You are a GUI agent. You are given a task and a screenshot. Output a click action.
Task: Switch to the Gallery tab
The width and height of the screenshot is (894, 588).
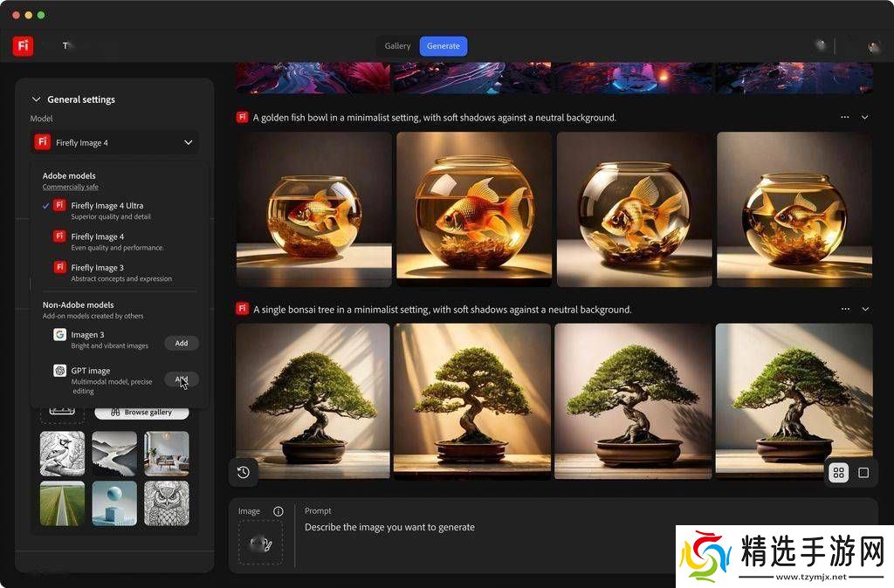point(397,46)
